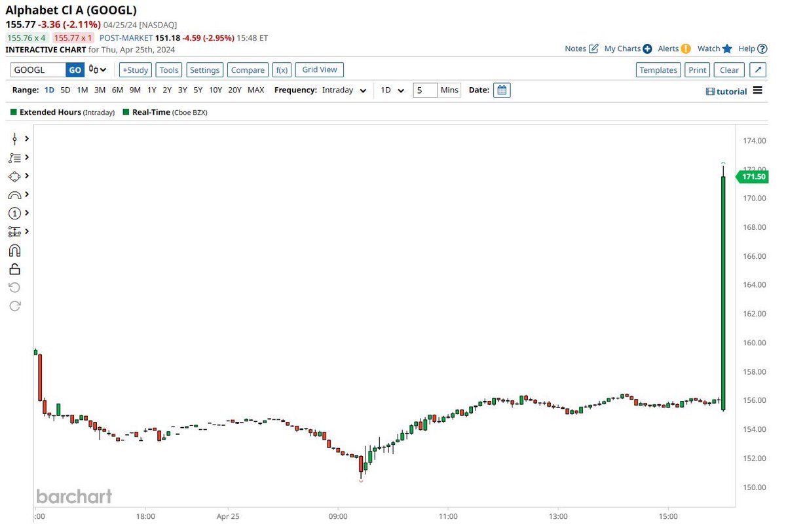Click the 171.50 price label marker

[752, 177]
